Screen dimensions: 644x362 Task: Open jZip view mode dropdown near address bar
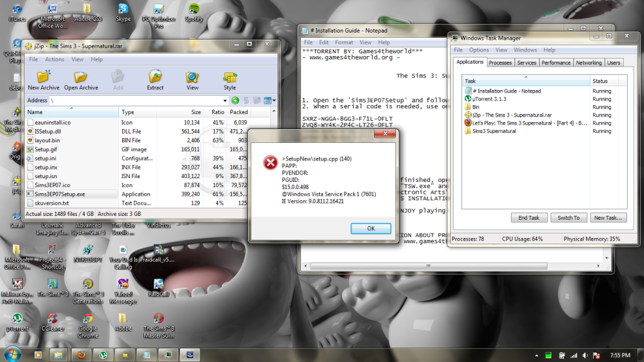pos(269,100)
